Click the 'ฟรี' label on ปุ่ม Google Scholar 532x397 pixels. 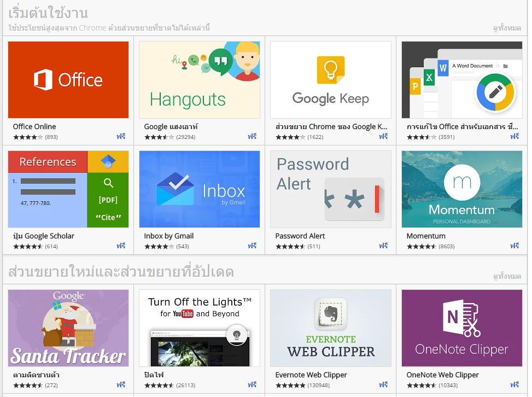click(121, 246)
